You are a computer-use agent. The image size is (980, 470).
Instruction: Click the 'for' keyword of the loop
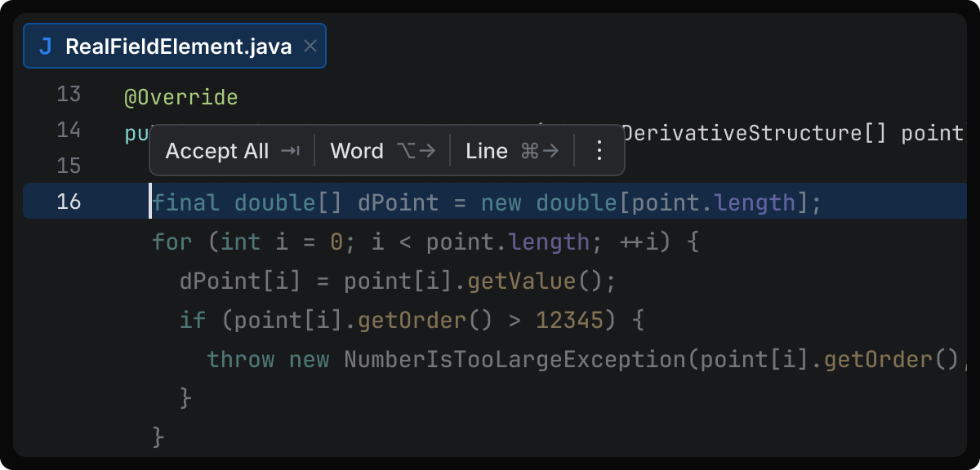(x=172, y=242)
